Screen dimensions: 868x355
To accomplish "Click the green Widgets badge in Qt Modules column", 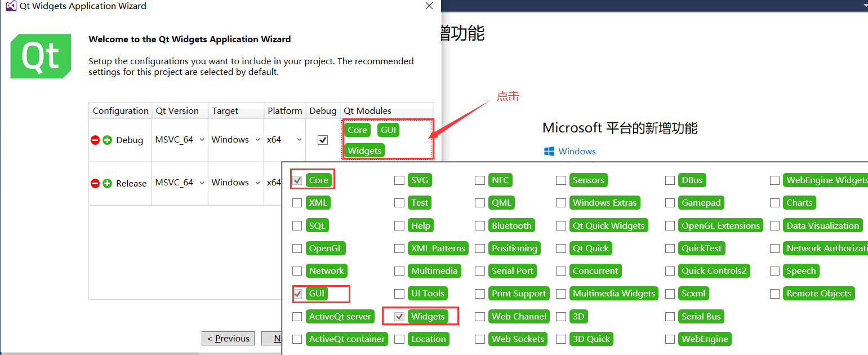I will (x=364, y=150).
